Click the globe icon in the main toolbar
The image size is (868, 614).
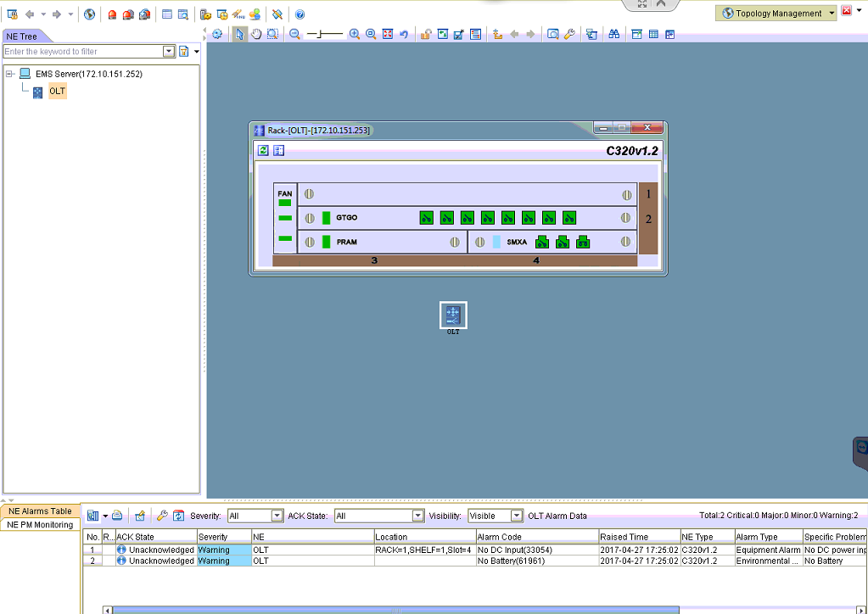[90, 14]
